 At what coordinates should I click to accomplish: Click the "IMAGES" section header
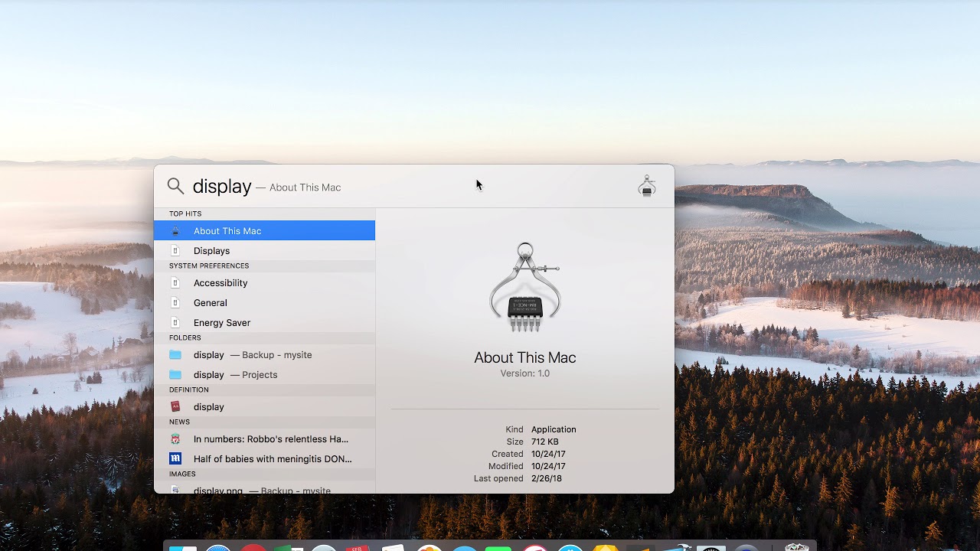[x=182, y=474]
